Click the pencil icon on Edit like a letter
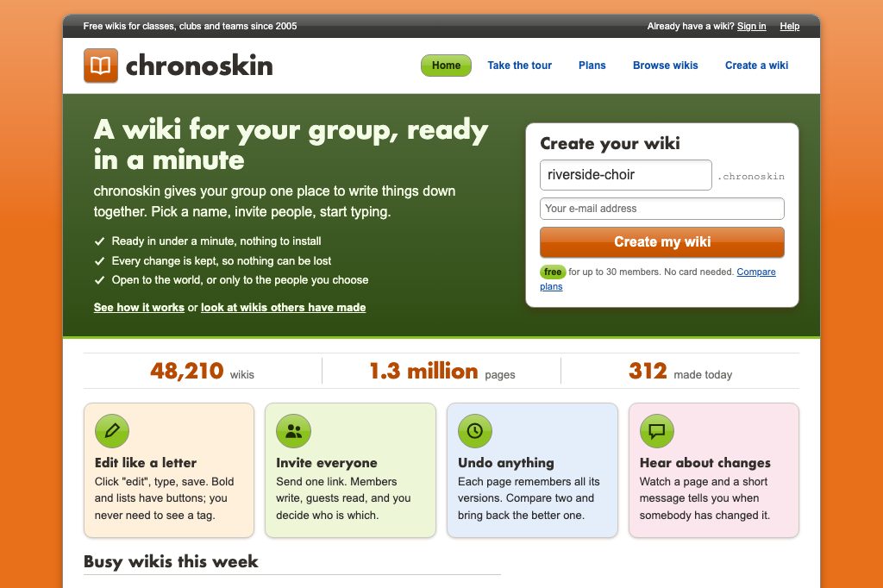Image resolution: width=883 pixels, height=588 pixels. 112,431
